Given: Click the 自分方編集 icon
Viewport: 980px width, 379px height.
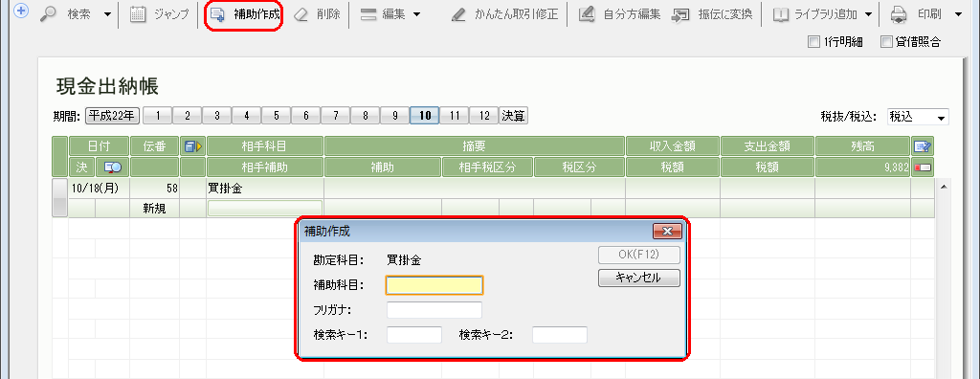Looking at the screenshot, I should pos(587,14).
